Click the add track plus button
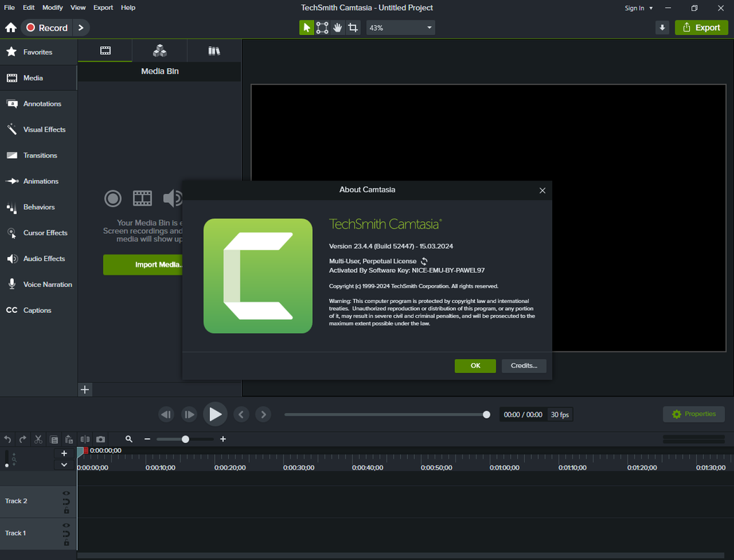The height and width of the screenshot is (560, 734). 64,453
